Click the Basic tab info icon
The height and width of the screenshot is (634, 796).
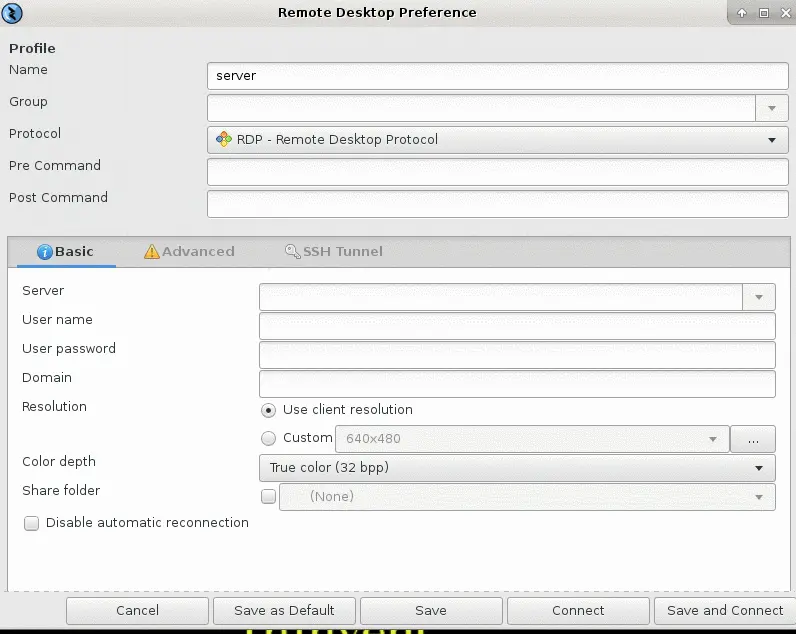coord(45,252)
